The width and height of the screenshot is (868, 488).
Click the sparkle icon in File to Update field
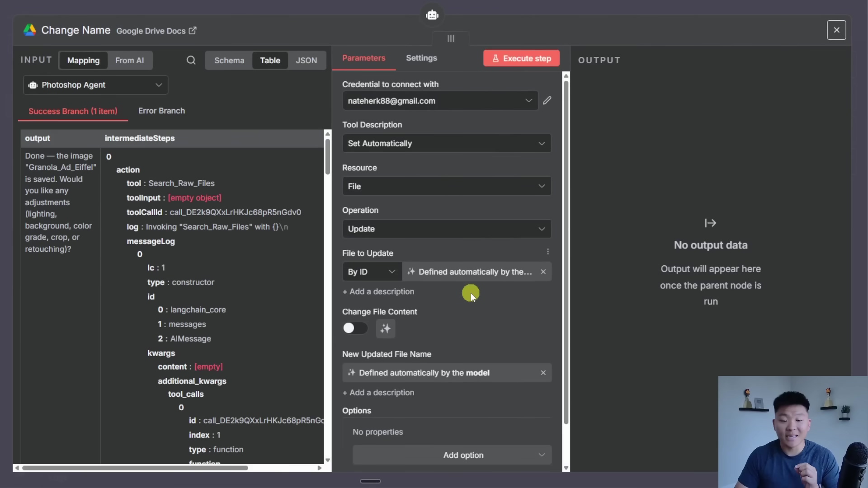coord(411,272)
